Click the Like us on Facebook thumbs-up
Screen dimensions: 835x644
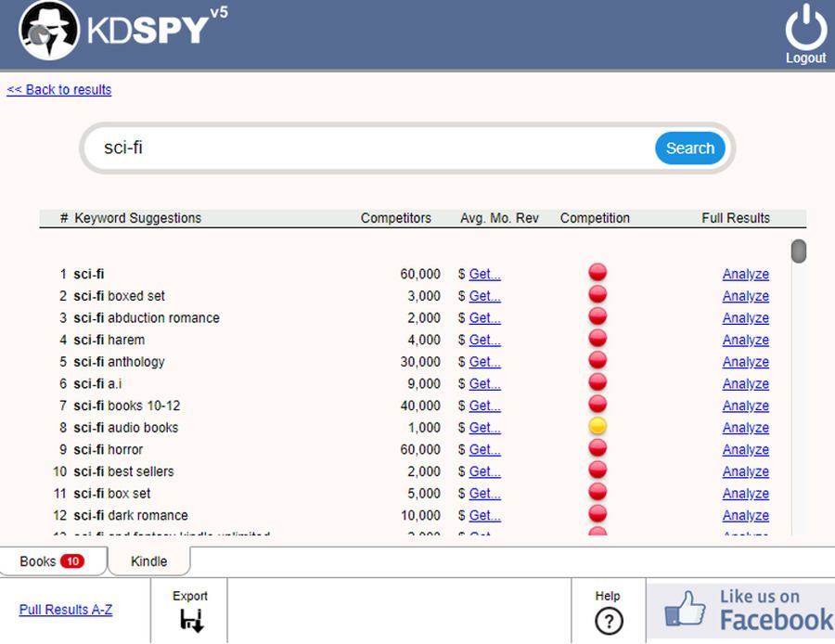(687, 608)
